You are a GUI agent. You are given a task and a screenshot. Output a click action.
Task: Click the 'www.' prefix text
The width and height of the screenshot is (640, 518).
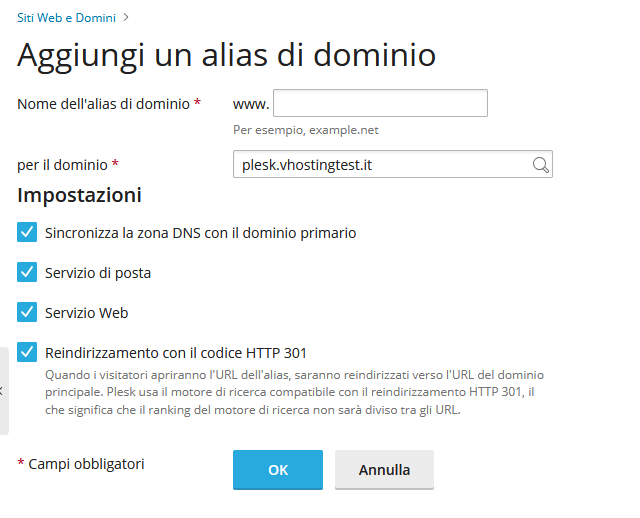point(251,104)
